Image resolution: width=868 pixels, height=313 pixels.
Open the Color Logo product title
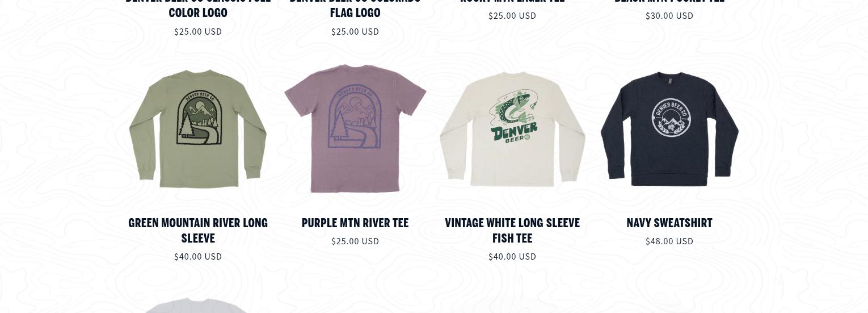coord(198,12)
